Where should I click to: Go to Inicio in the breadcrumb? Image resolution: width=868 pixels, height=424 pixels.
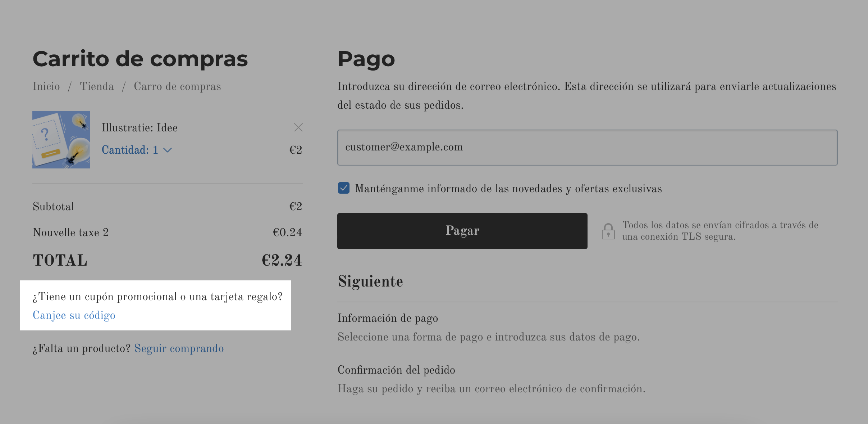click(46, 86)
